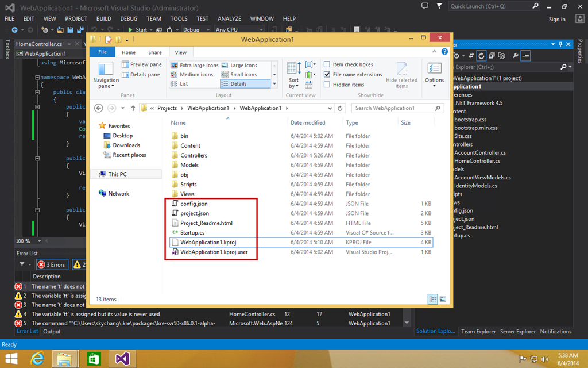Select Details layout in the ribbon

pyautogui.click(x=245, y=84)
